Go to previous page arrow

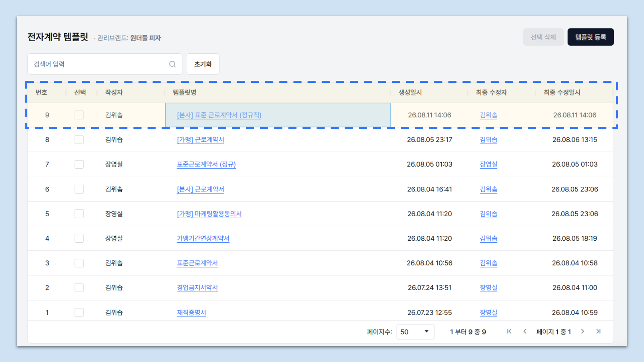click(x=525, y=331)
